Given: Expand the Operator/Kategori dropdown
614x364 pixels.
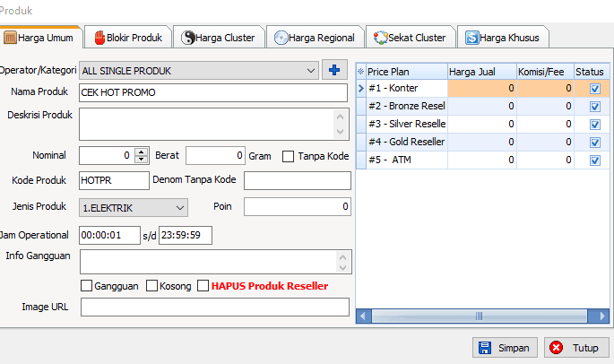Looking at the screenshot, I should [311, 70].
